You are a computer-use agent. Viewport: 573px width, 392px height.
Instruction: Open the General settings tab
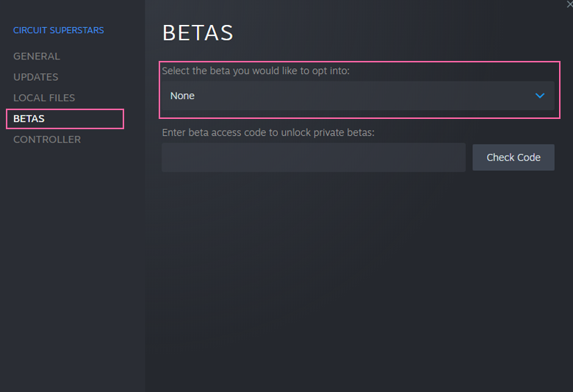click(x=37, y=57)
